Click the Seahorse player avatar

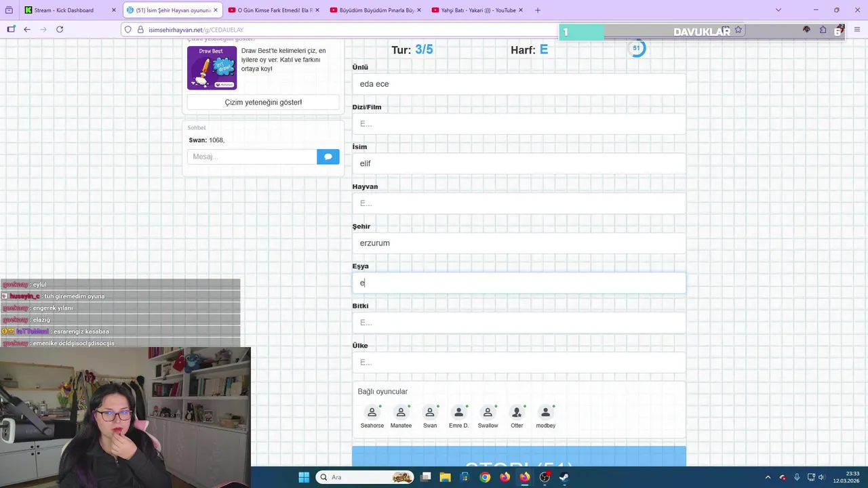[372, 412]
